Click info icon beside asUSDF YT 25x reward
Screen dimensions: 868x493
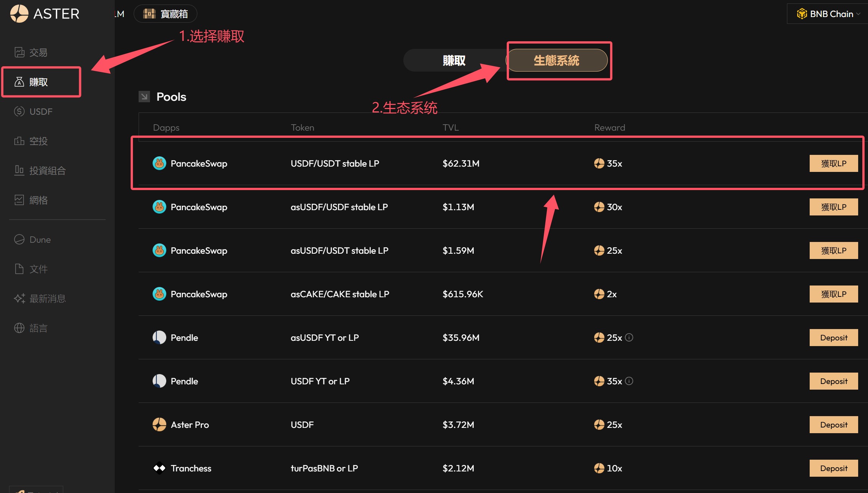629,337
